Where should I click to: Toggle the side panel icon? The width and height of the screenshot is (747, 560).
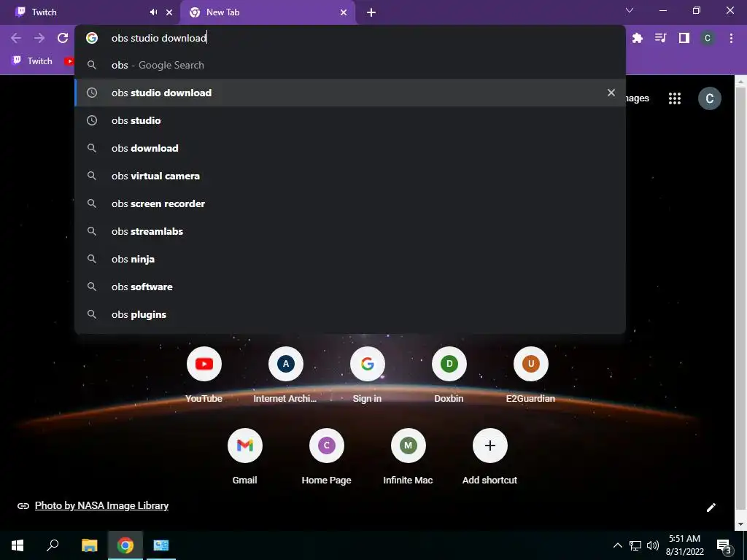(684, 38)
